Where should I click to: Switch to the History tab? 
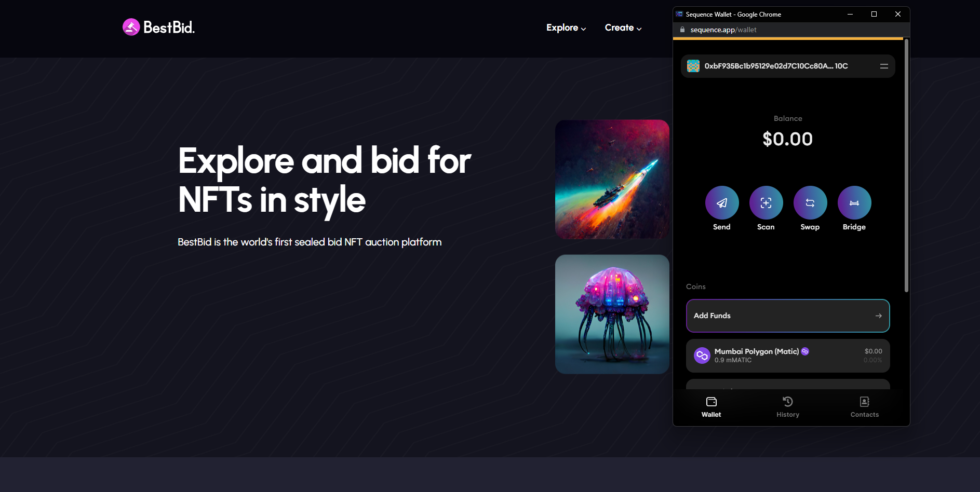[x=787, y=406]
